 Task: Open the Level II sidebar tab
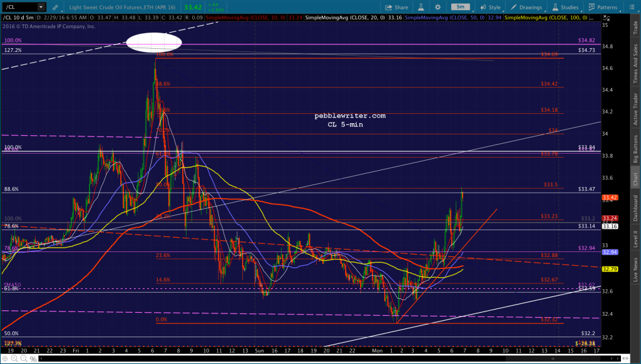coord(635,239)
